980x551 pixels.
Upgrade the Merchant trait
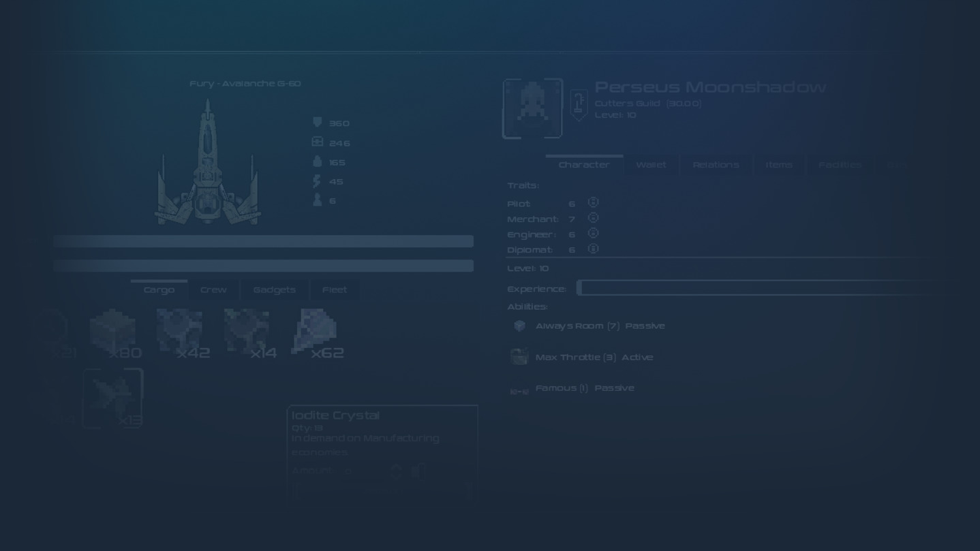pos(593,218)
